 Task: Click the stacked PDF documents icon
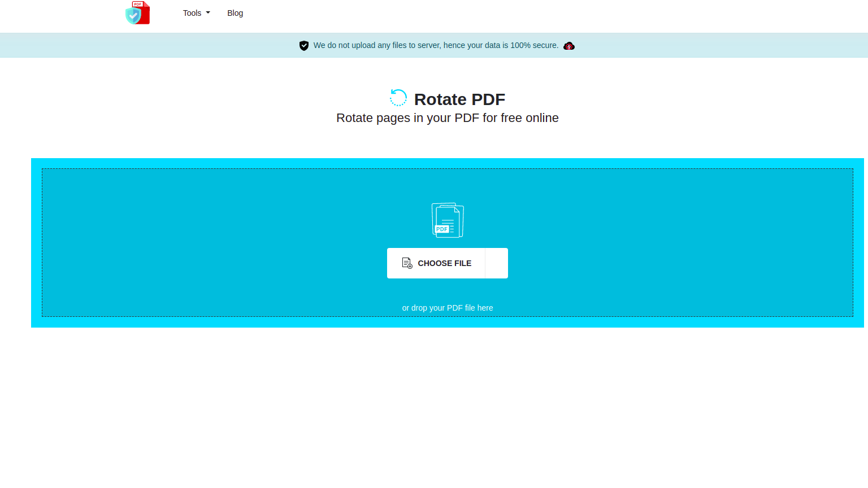pyautogui.click(x=448, y=220)
